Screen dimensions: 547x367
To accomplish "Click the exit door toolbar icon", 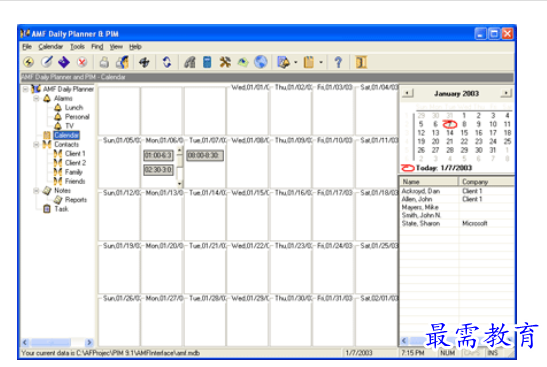I will (361, 62).
